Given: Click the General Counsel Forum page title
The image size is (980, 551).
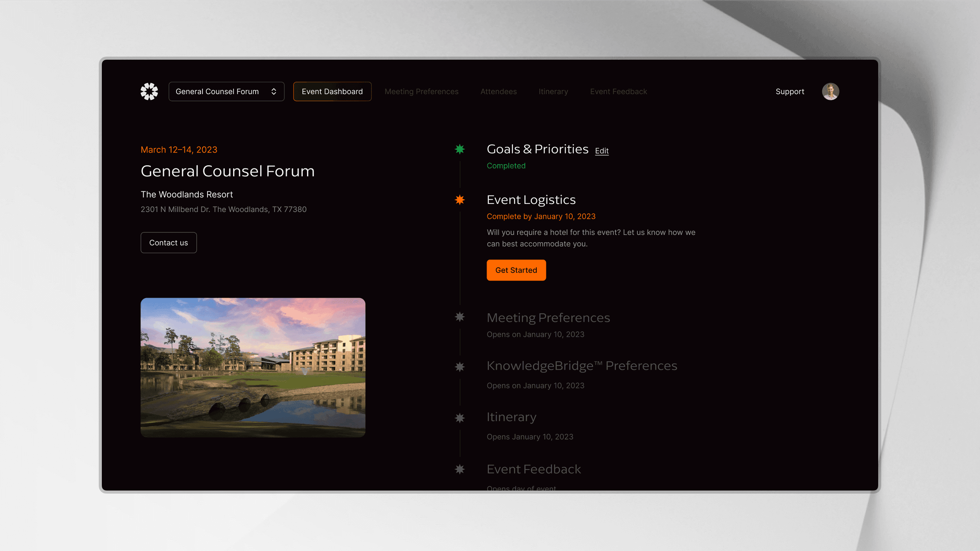Looking at the screenshot, I should (x=227, y=171).
